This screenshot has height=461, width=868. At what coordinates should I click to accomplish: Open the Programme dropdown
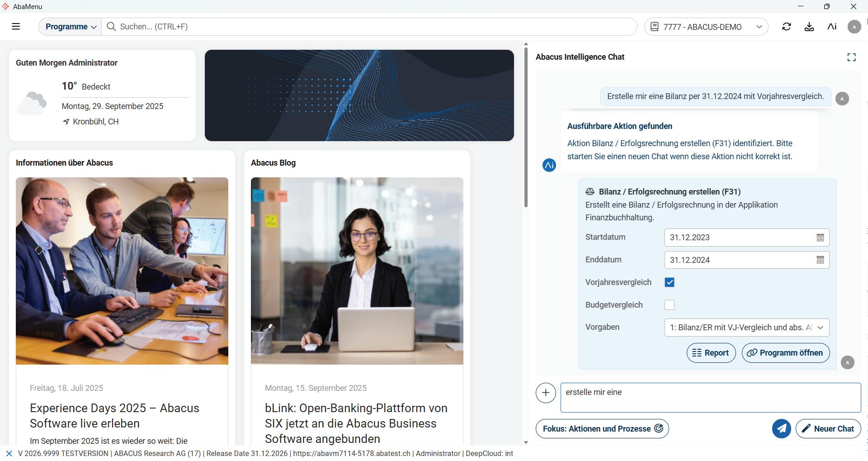[71, 27]
